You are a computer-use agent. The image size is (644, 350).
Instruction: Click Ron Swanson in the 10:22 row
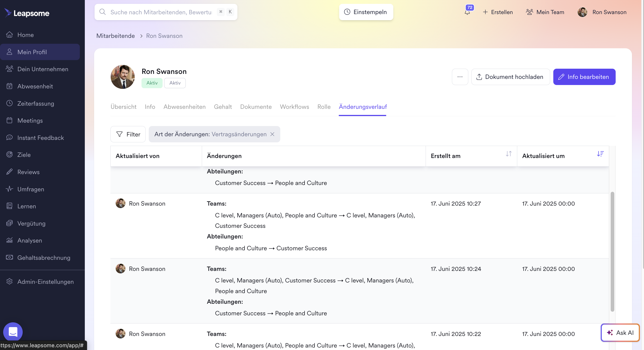point(147,334)
